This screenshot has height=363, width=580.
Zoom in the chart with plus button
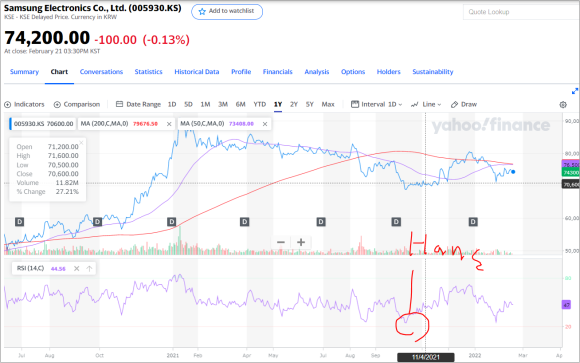coord(301,242)
